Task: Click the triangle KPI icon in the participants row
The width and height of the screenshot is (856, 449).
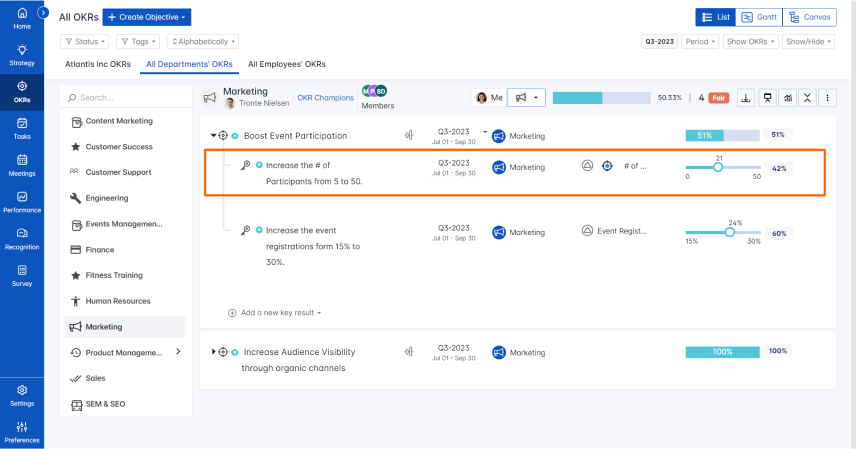Action: (x=587, y=166)
